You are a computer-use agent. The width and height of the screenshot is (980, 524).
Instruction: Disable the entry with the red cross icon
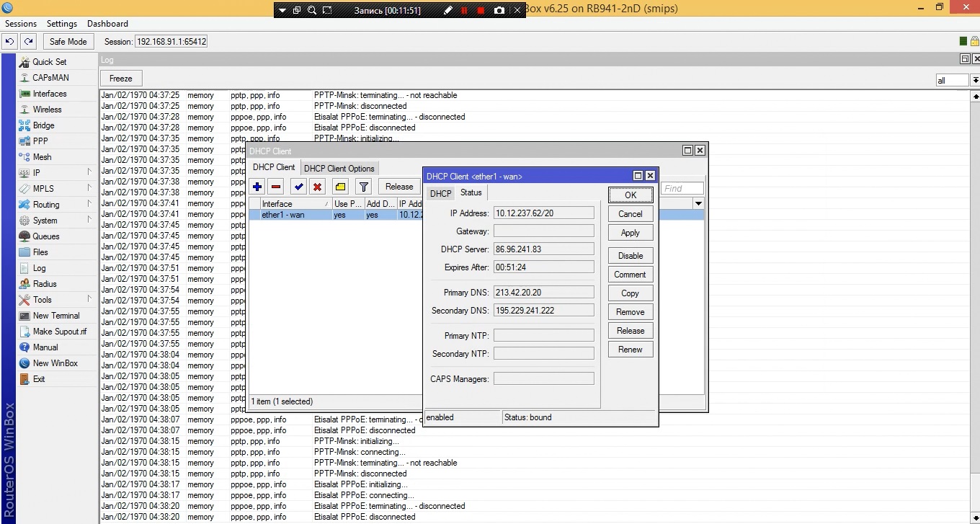tap(317, 187)
